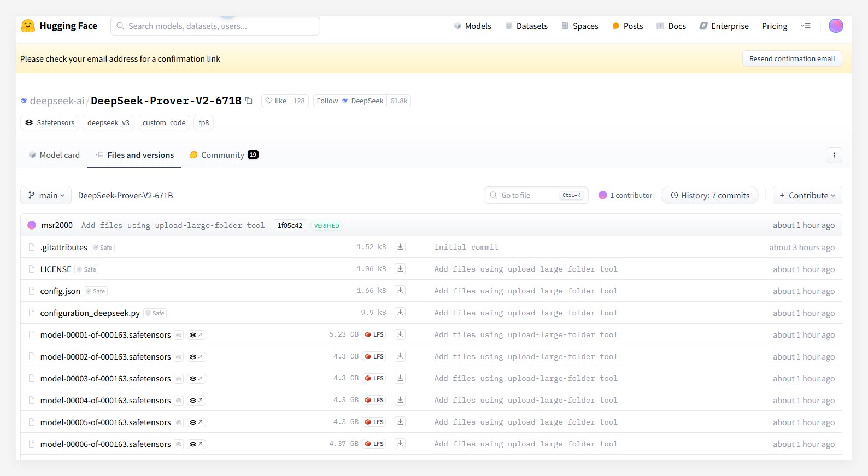This screenshot has width=868, height=476.
Task: Download model-00001-of-000163.safetensors via download icon
Action: pyautogui.click(x=400, y=334)
